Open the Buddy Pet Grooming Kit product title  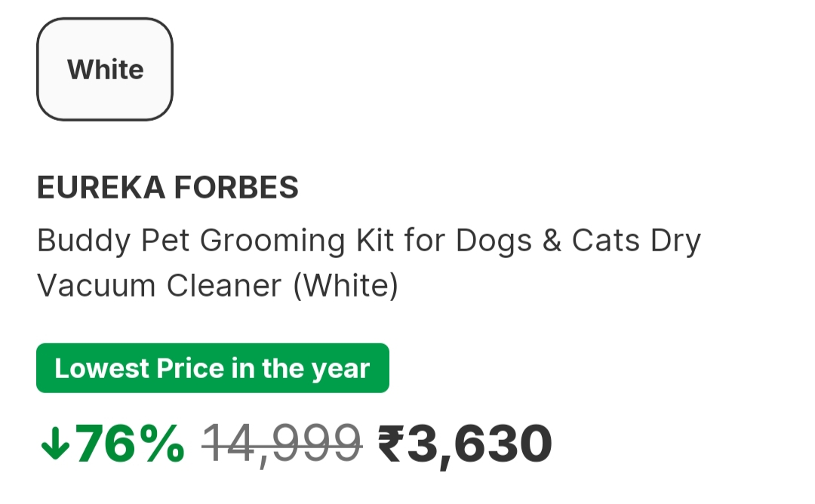[x=368, y=241]
